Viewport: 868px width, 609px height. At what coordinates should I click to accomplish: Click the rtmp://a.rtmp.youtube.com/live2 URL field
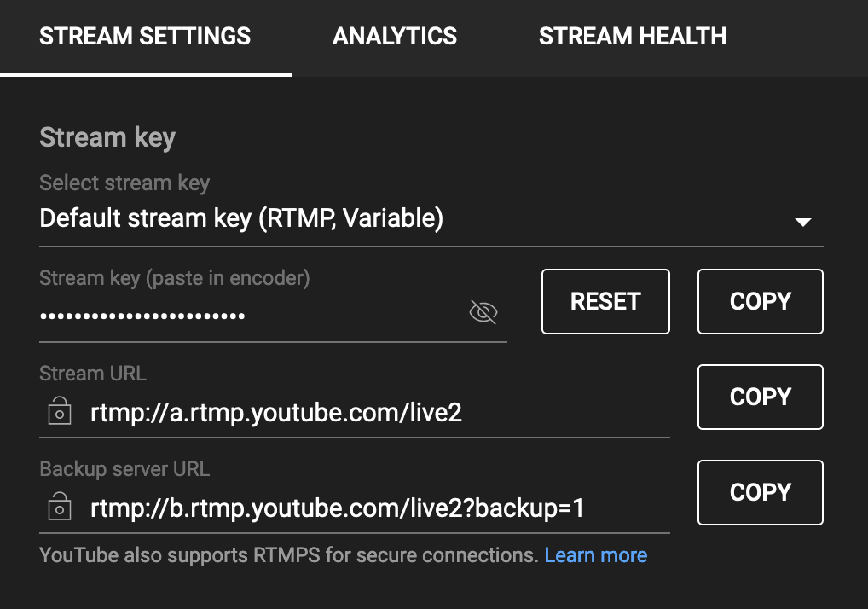tap(276, 413)
